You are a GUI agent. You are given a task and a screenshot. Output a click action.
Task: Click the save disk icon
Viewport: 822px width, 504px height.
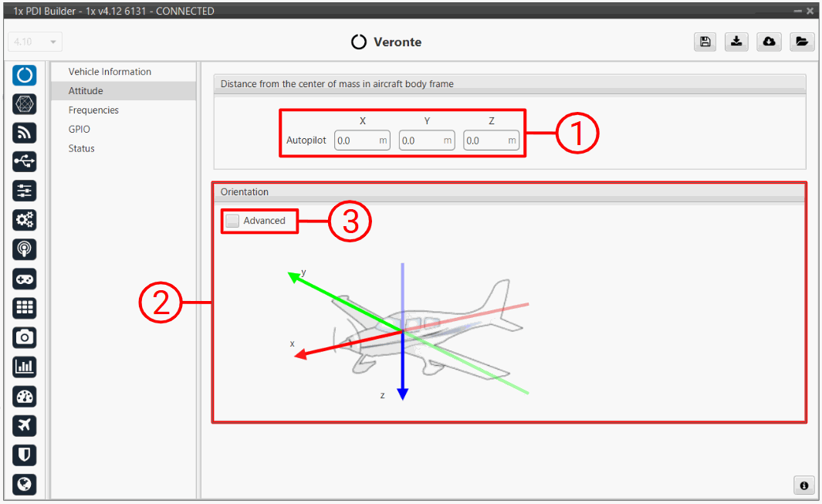[x=705, y=42]
